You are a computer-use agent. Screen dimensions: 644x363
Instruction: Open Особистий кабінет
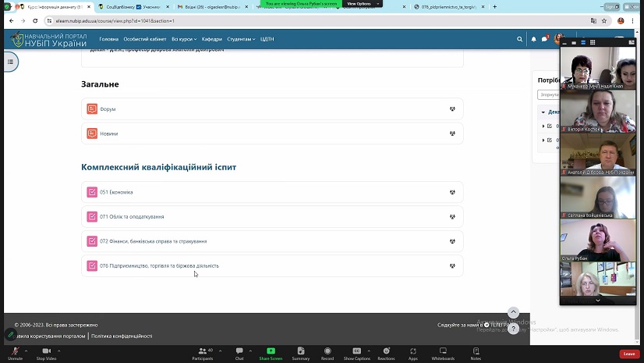click(x=145, y=39)
